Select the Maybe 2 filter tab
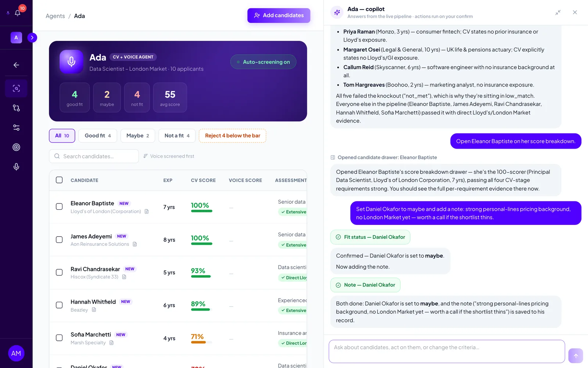588x368 pixels. click(138, 136)
